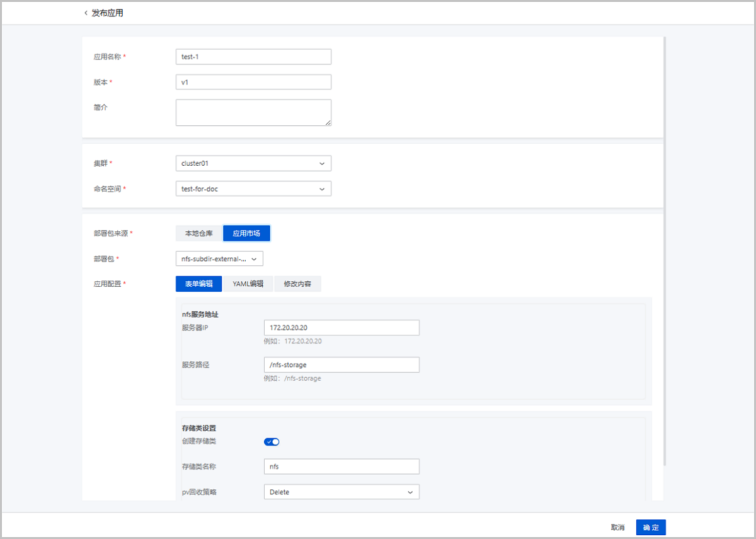
Task: Select 应用市场 as package source
Action: point(246,233)
